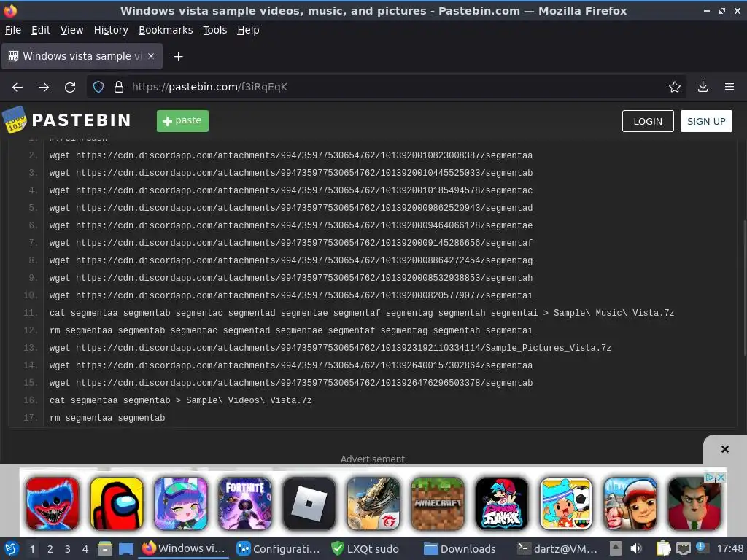Open the volume control tray icon

[x=636, y=549]
